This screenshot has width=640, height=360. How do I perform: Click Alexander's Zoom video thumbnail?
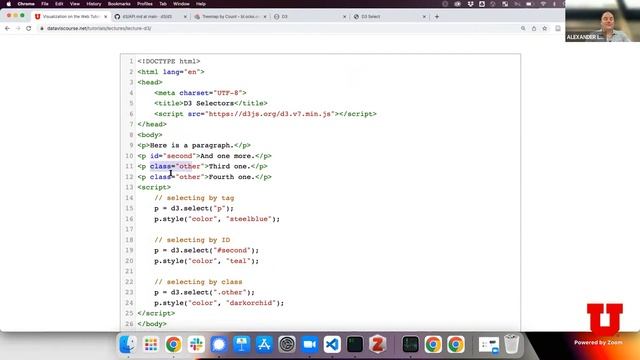(x=602, y=21)
